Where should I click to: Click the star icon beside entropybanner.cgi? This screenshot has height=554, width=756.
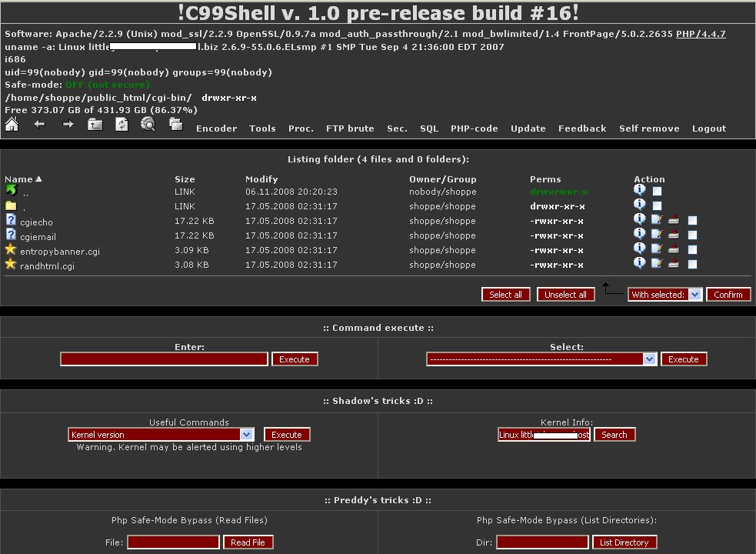click(x=11, y=249)
